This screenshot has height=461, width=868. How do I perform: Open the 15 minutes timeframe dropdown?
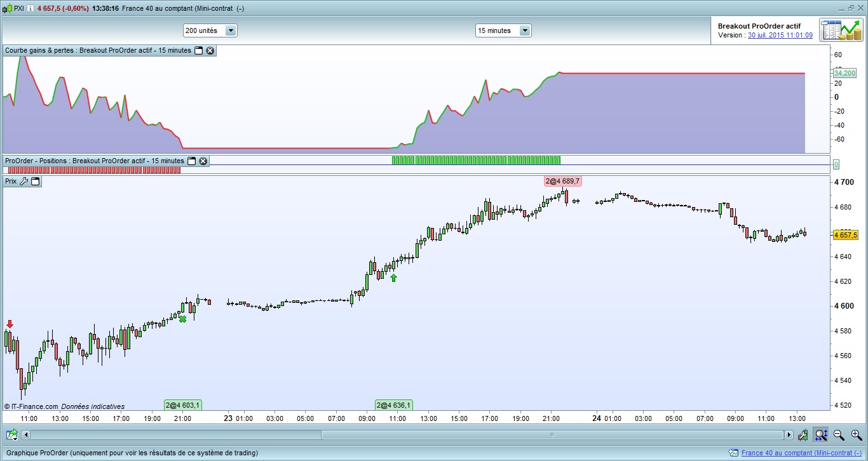click(503, 30)
